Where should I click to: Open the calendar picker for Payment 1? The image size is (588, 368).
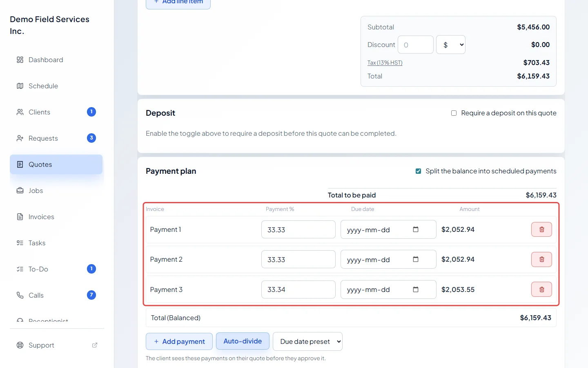pyautogui.click(x=416, y=229)
